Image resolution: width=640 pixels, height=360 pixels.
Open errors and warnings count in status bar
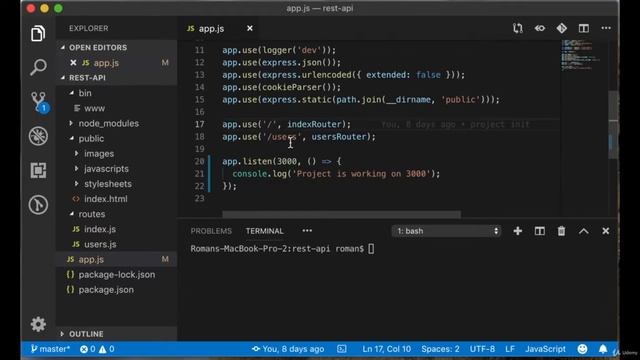[x=97, y=349]
